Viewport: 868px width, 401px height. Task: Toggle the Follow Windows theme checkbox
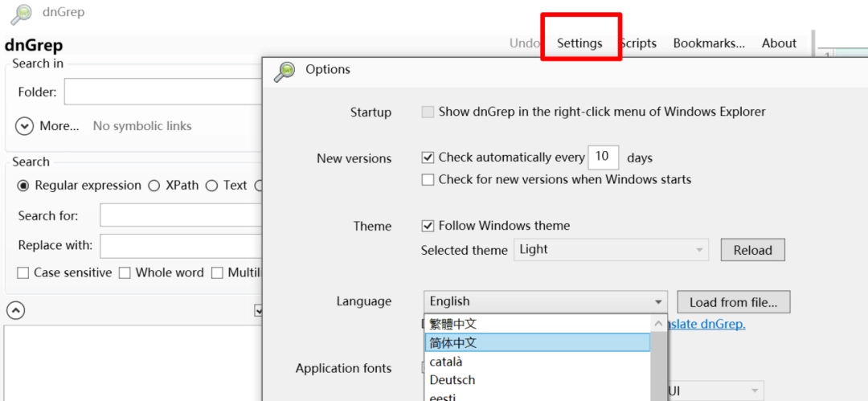click(x=428, y=226)
